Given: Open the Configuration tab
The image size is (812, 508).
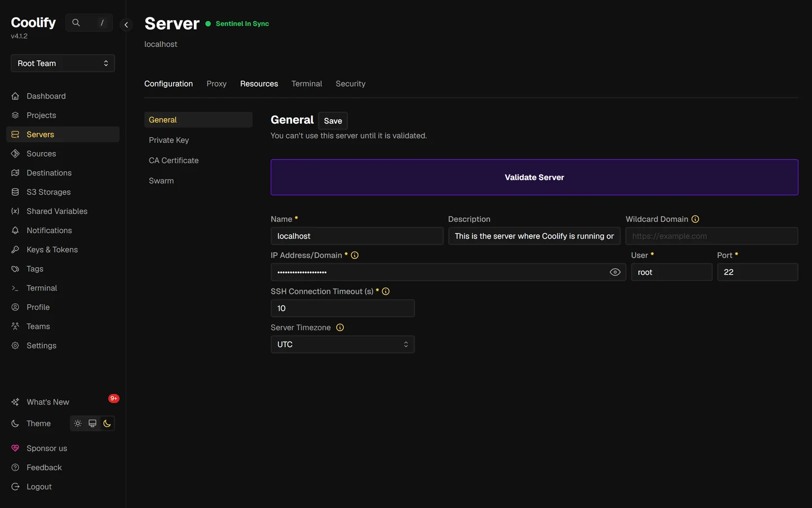Looking at the screenshot, I should [x=169, y=84].
